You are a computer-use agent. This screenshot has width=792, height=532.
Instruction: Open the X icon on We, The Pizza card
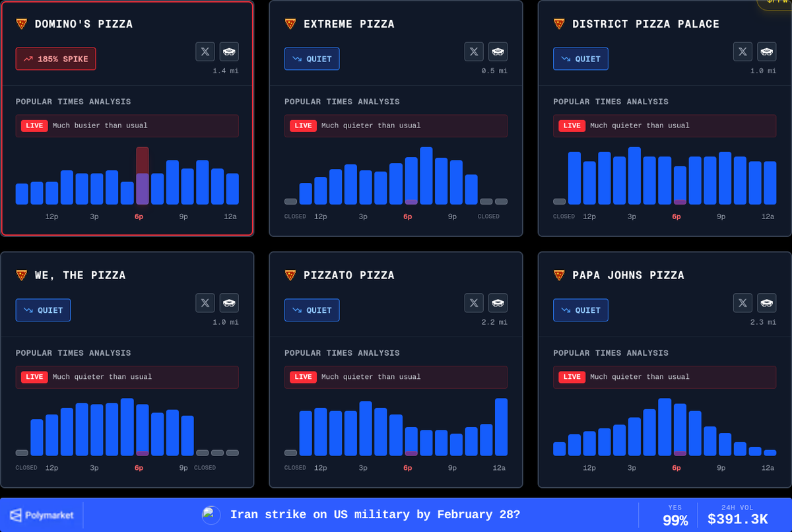[x=205, y=303]
